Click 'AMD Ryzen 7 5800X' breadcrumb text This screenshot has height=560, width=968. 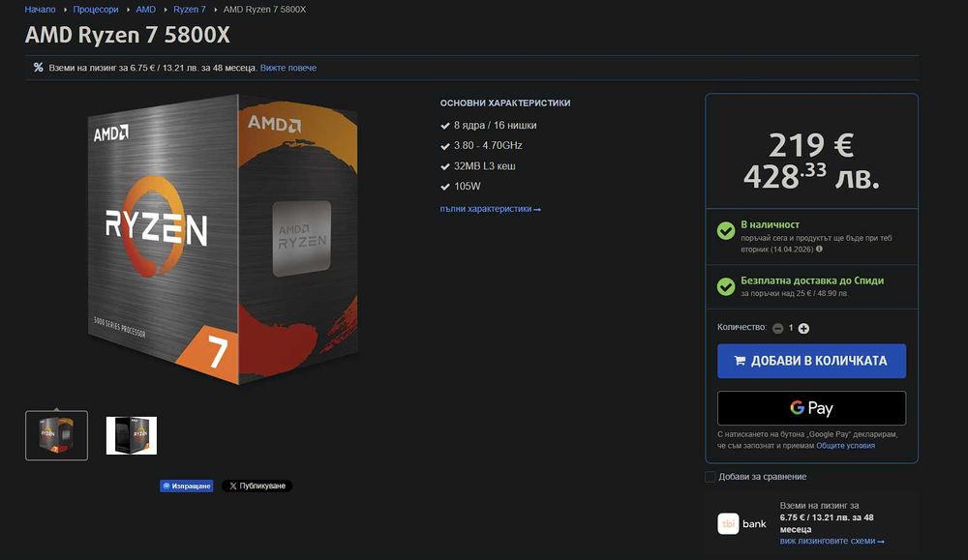(x=264, y=10)
